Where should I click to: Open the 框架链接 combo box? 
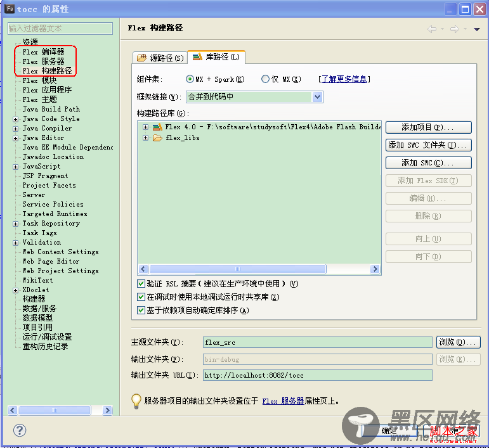pos(254,97)
